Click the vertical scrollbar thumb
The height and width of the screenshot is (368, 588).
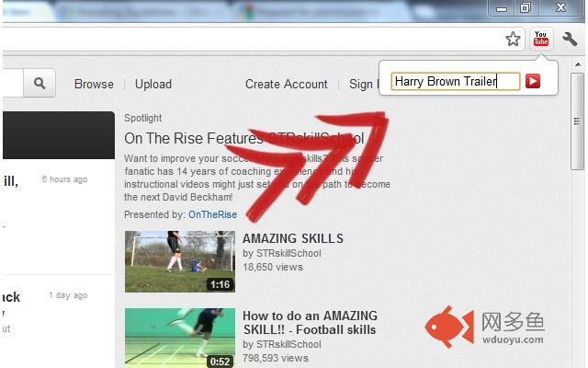pyautogui.click(x=577, y=121)
